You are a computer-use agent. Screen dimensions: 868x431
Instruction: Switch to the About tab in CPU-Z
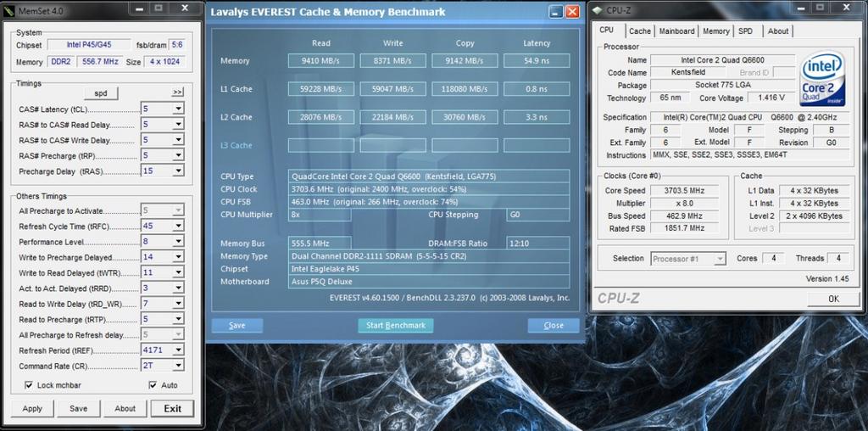[778, 31]
